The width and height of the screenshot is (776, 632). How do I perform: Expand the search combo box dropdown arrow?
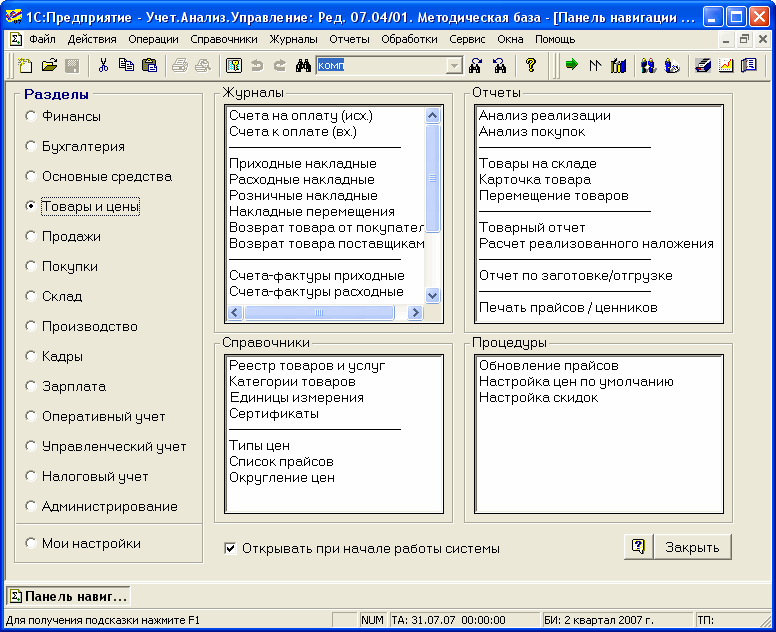453,66
